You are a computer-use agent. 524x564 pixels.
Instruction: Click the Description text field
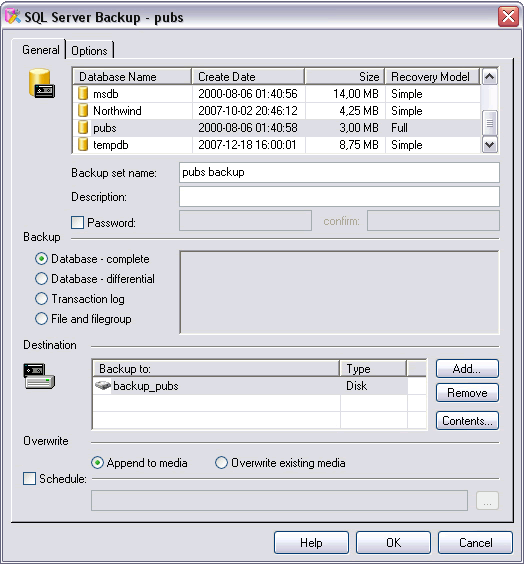tap(339, 196)
